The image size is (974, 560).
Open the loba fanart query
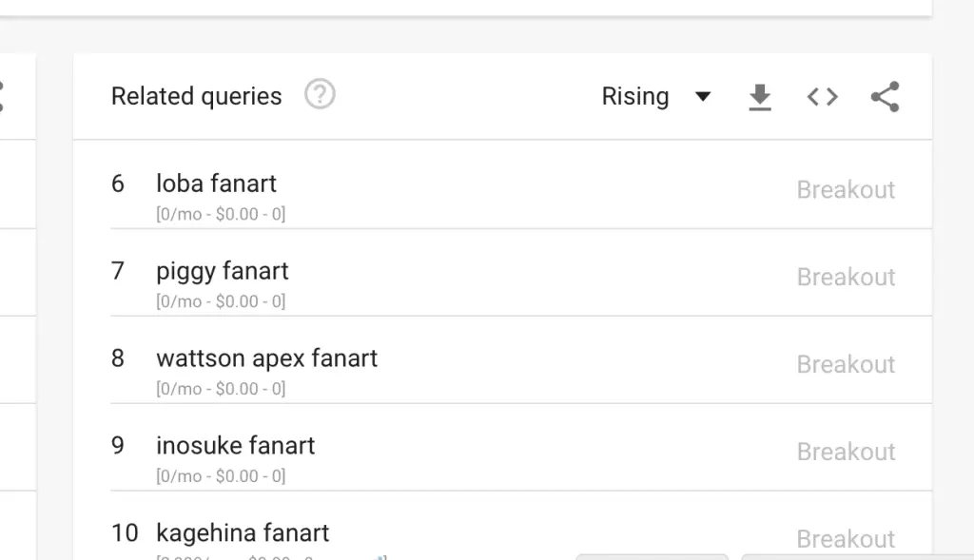point(216,183)
